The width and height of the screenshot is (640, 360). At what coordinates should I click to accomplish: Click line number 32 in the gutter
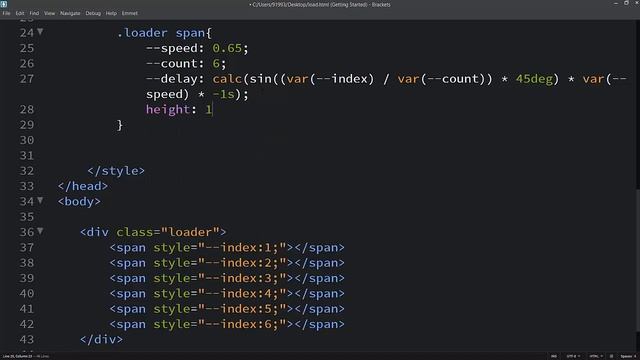click(x=27, y=171)
